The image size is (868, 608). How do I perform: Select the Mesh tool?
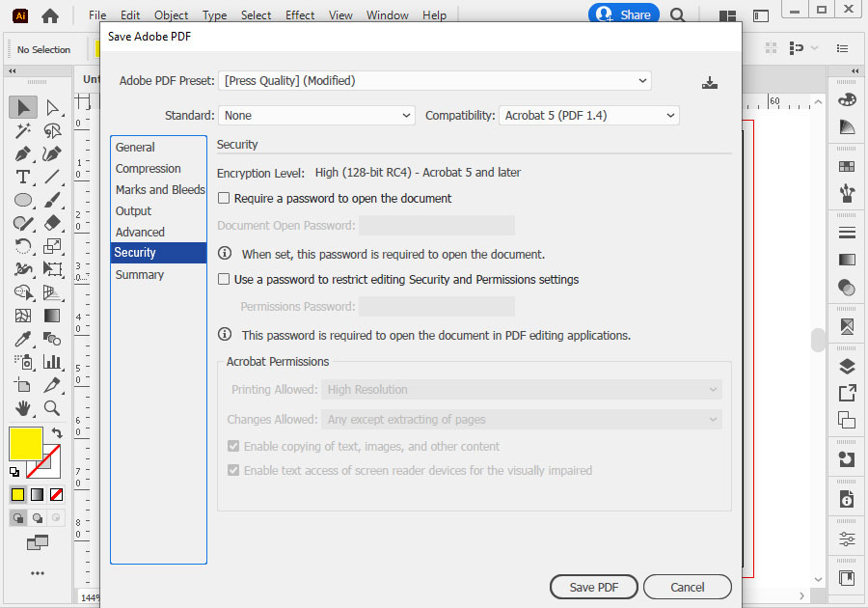pyautogui.click(x=23, y=316)
